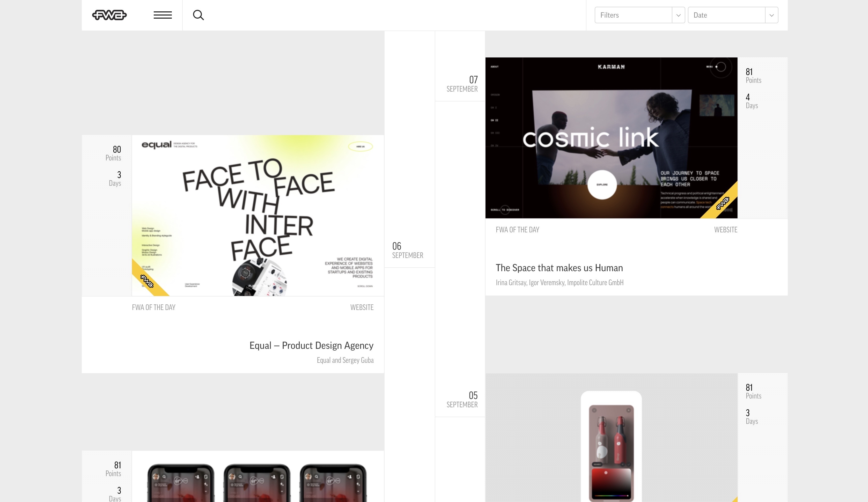The image size is (868, 502).
Task: Click the "Equal and Sergey Guba" credit
Action: pos(345,360)
